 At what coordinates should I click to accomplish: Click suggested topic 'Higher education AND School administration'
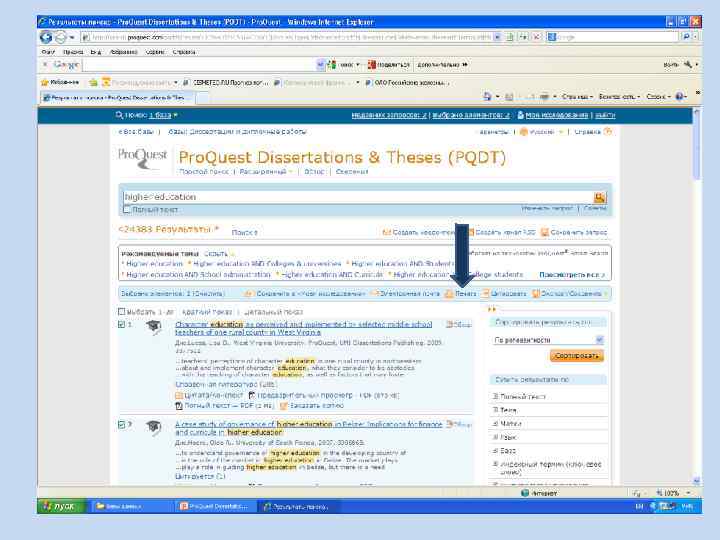(x=198, y=275)
